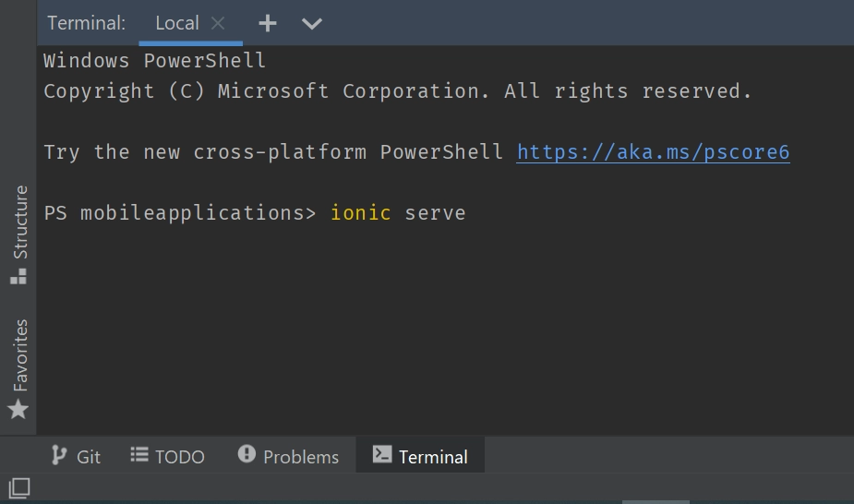Click the empty terminal area below the prompt
Image resolution: width=854 pixels, height=504 pixels.
443,332
